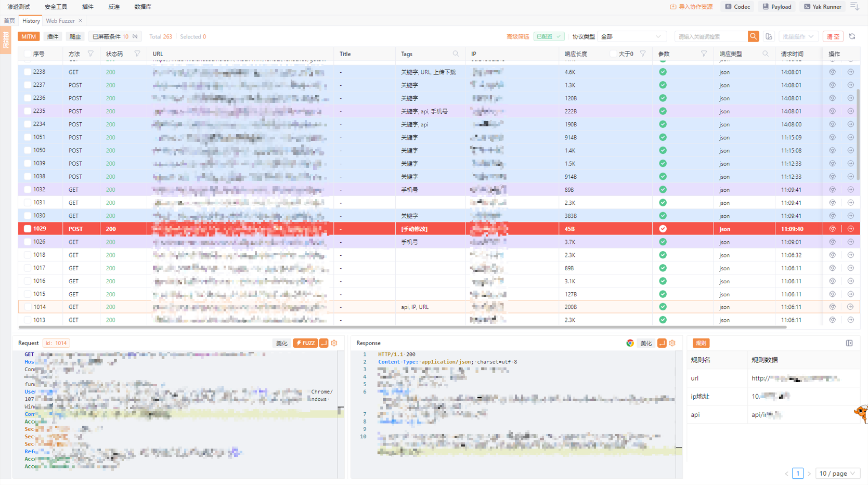Check the box for row 1051
The width and height of the screenshot is (868, 485).
pos(28,137)
